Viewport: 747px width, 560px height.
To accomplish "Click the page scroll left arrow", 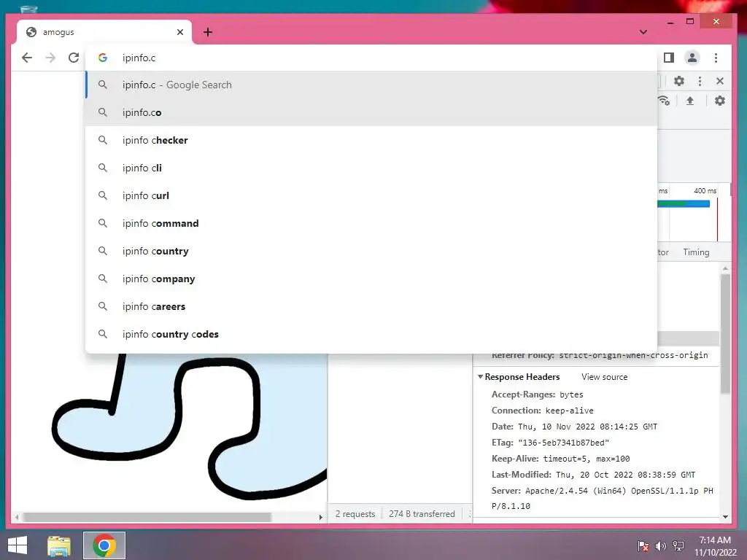I will click(x=17, y=517).
